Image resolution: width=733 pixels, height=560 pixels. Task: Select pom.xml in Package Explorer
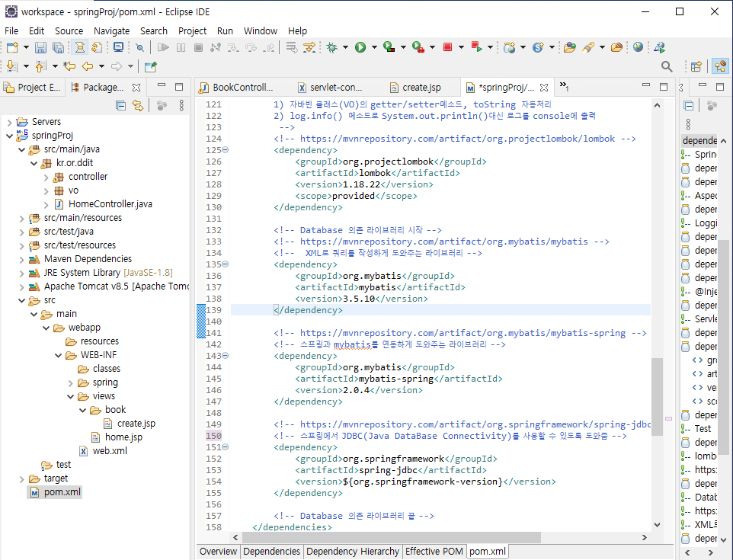(x=62, y=492)
